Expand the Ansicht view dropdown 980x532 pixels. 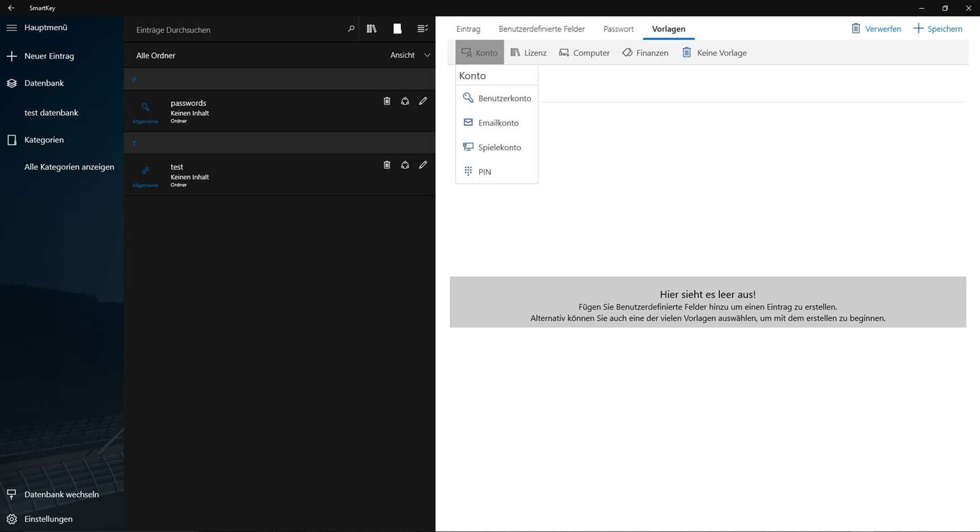(x=410, y=55)
